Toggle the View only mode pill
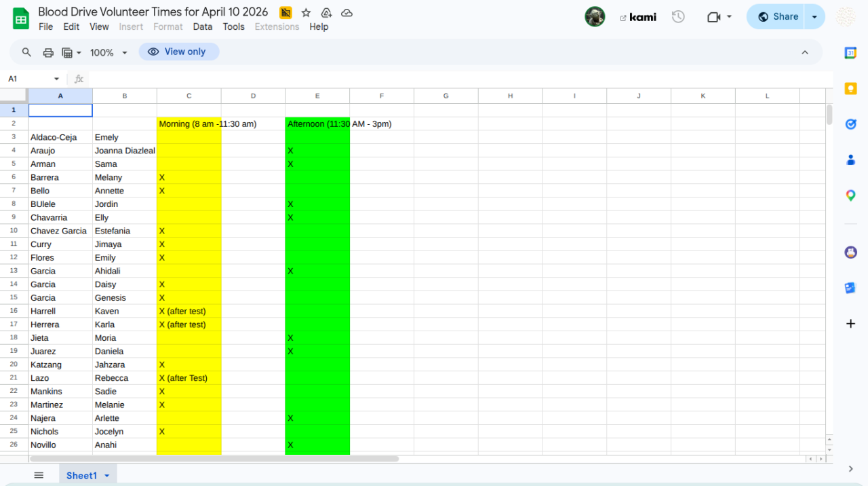868x486 pixels. pyautogui.click(x=179, y=52)
